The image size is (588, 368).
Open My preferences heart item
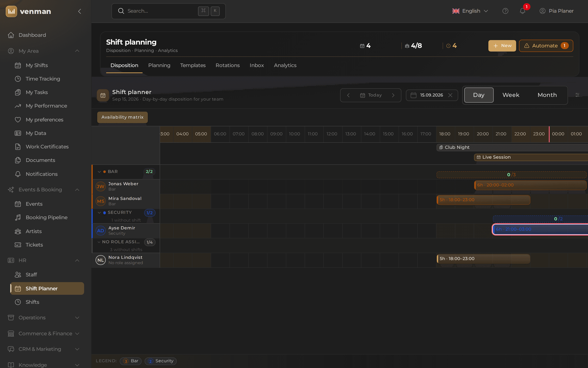pos(48,120)
